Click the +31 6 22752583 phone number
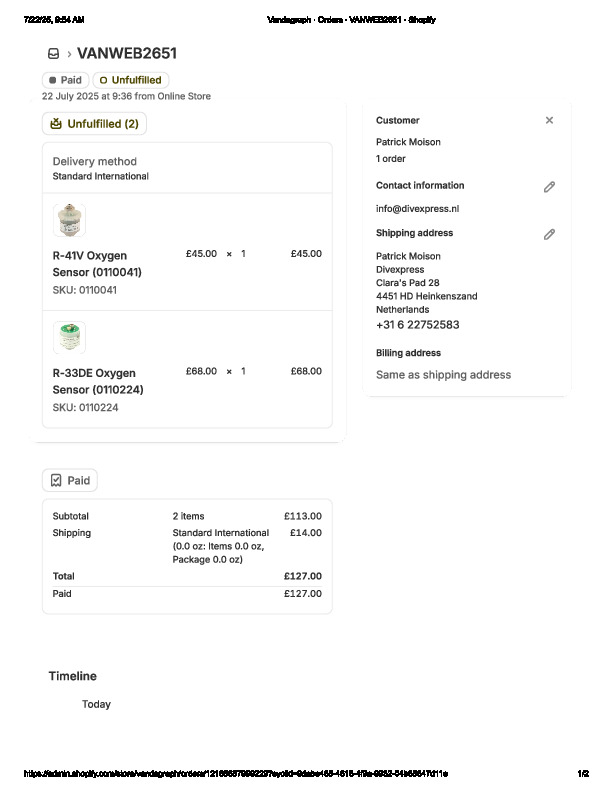This screenshot has width=612, height=792. pos(418,325)
